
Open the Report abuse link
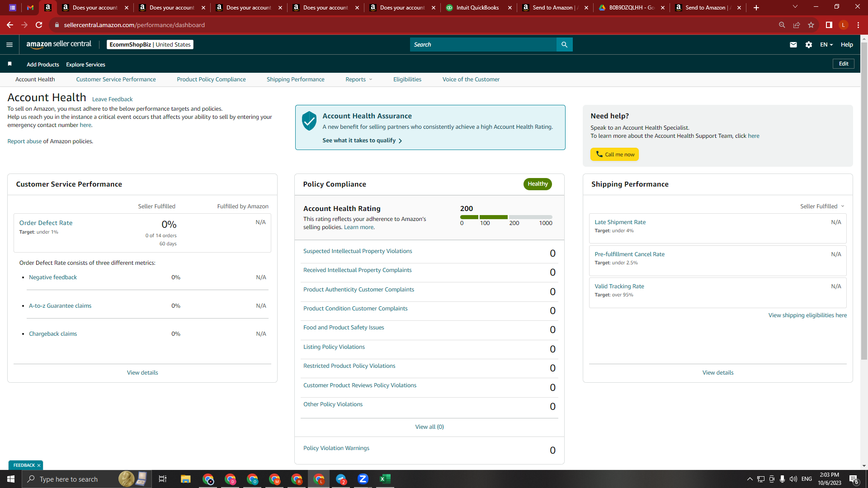[x=24, y=141]
